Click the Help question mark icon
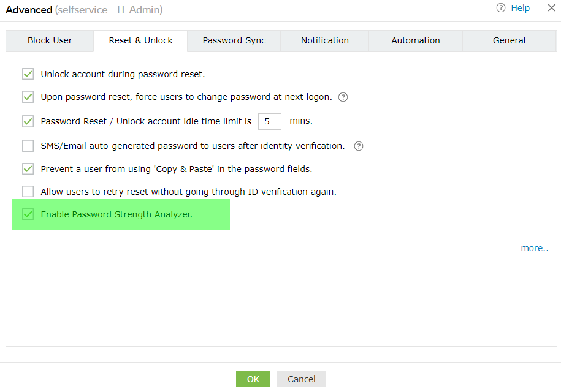This screenshot has width=561, height=392. pos(501,8)
